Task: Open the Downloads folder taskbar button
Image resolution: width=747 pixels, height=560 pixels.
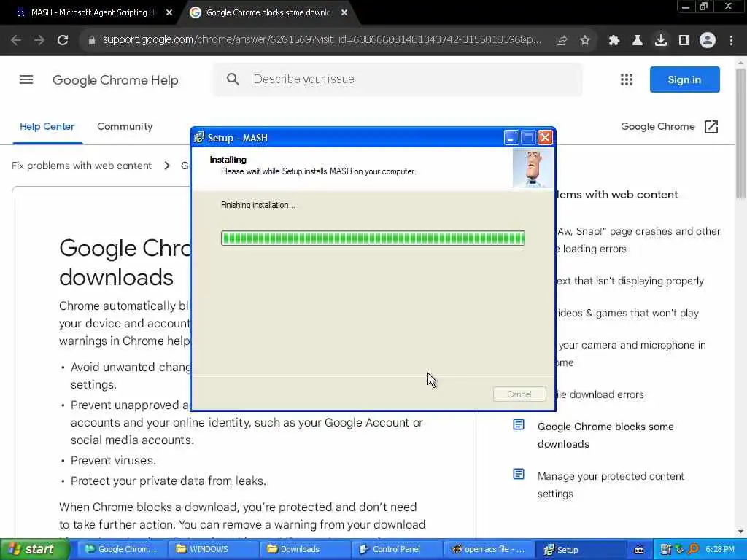Action: click(305, 549)
